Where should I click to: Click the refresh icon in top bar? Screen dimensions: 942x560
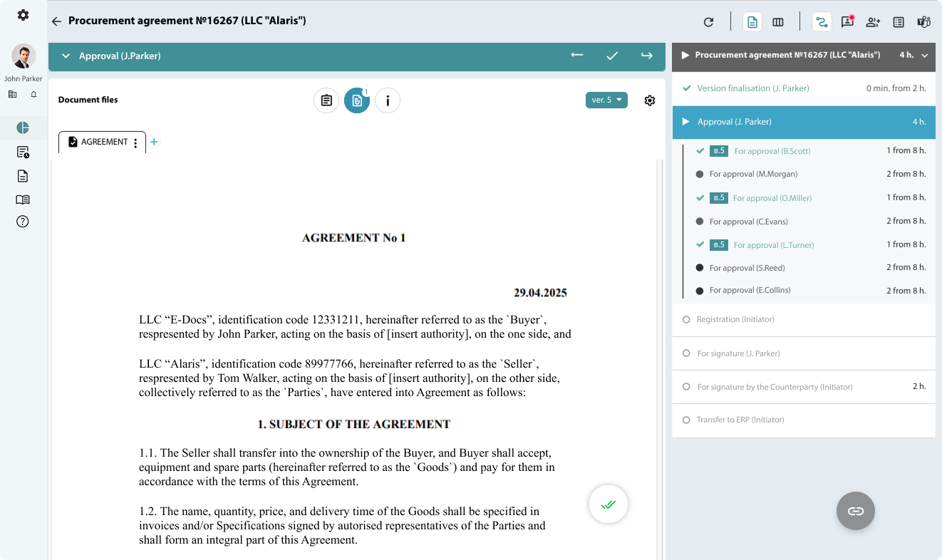click(x=708, y=22)
